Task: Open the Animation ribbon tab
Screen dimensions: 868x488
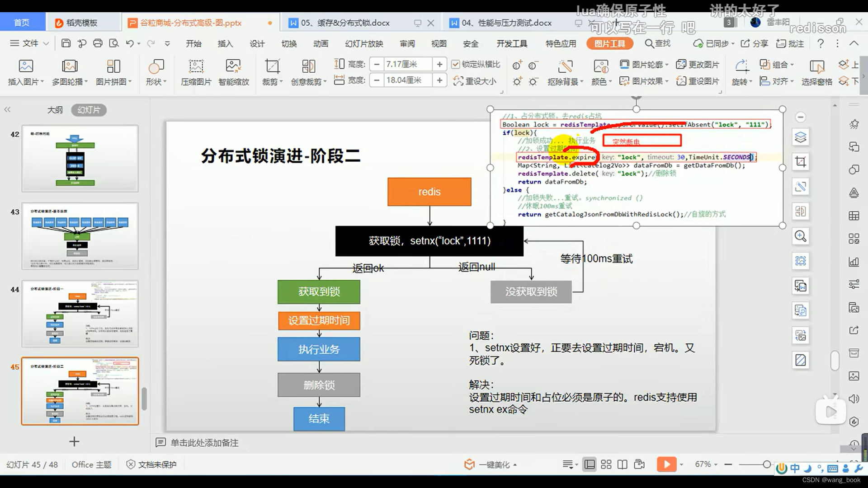Action: click(x=321, y=43)
